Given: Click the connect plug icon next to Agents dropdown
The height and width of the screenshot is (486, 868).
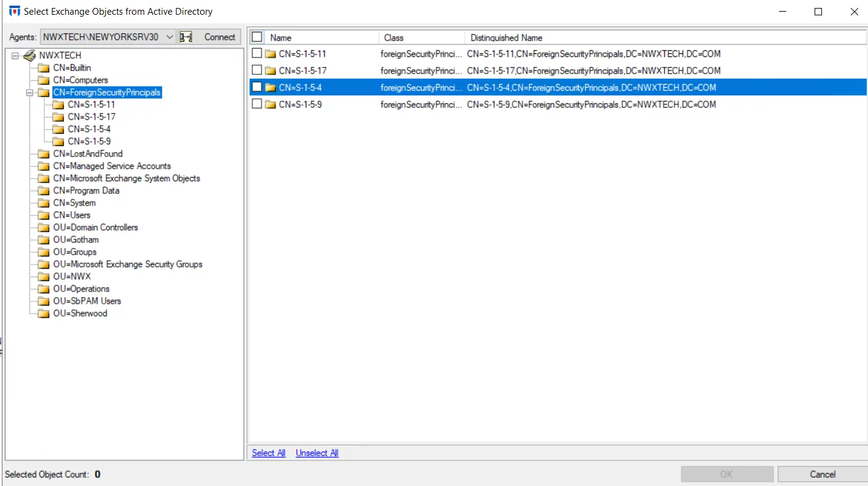Looking at the screenshot, I should click(x=186, y=37).
